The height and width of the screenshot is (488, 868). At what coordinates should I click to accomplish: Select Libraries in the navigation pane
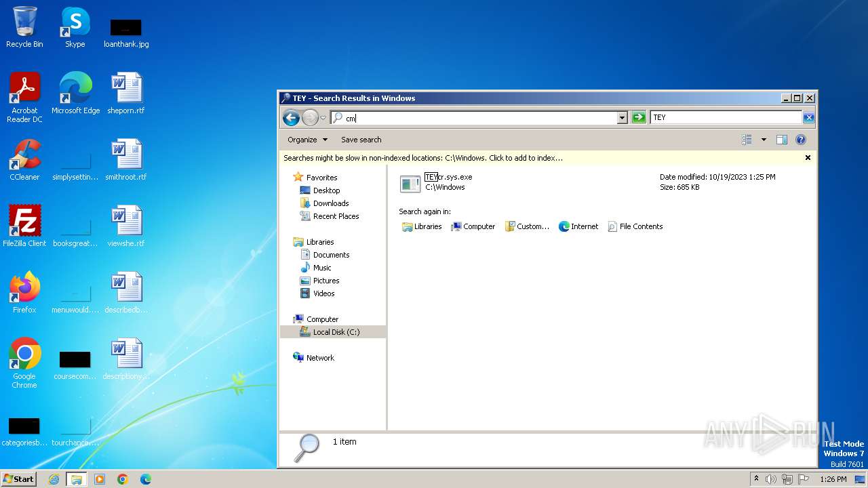pos(320,242)
